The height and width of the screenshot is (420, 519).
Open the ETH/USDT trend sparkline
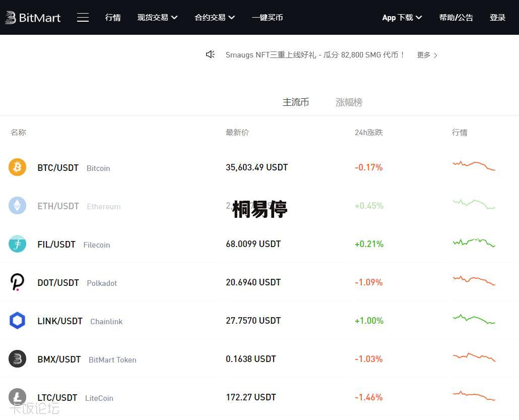click(x=474, y=204)
